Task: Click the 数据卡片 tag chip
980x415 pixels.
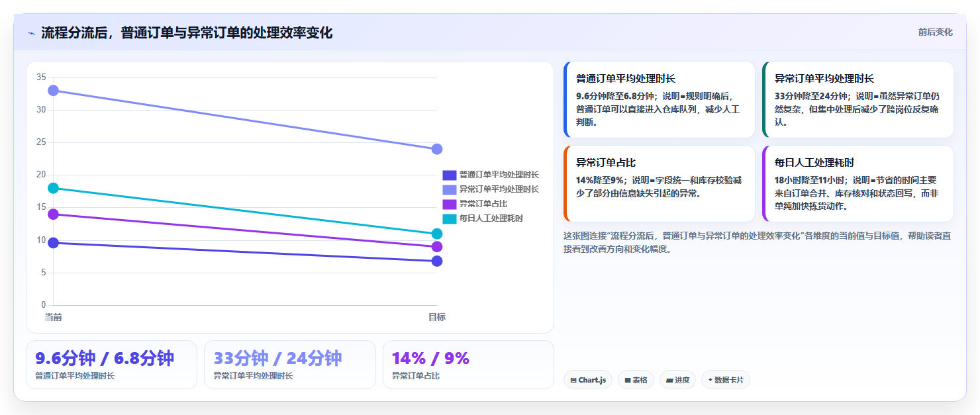Action: pos(726,380)
